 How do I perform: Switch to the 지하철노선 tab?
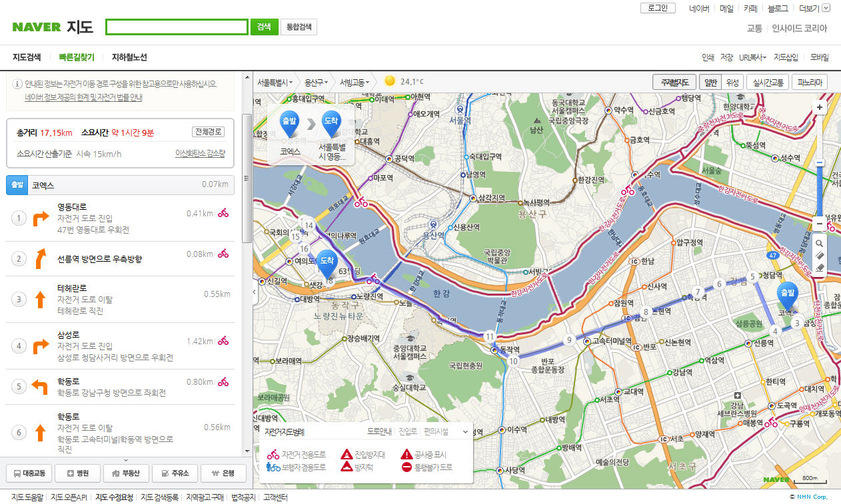(x=129, y=57)
